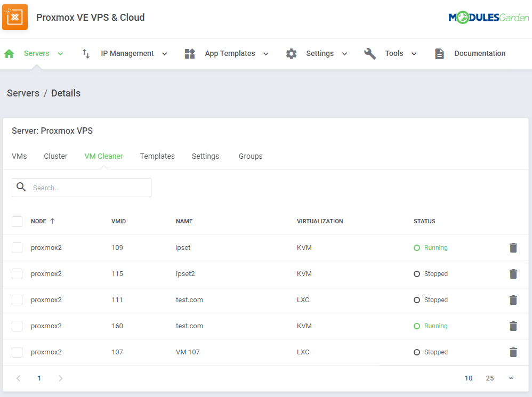
Task: Click the App Templates widgets icon
Action: point(190,54)
